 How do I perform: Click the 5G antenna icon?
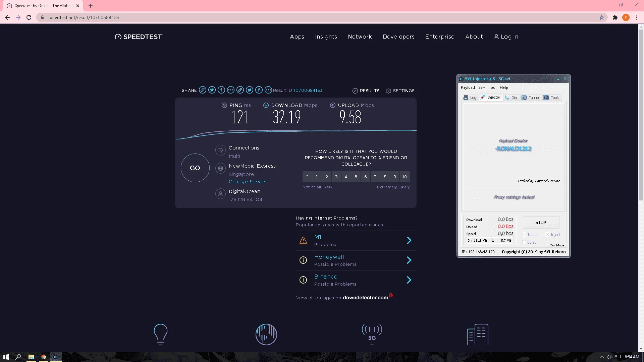tap(372, 334)
